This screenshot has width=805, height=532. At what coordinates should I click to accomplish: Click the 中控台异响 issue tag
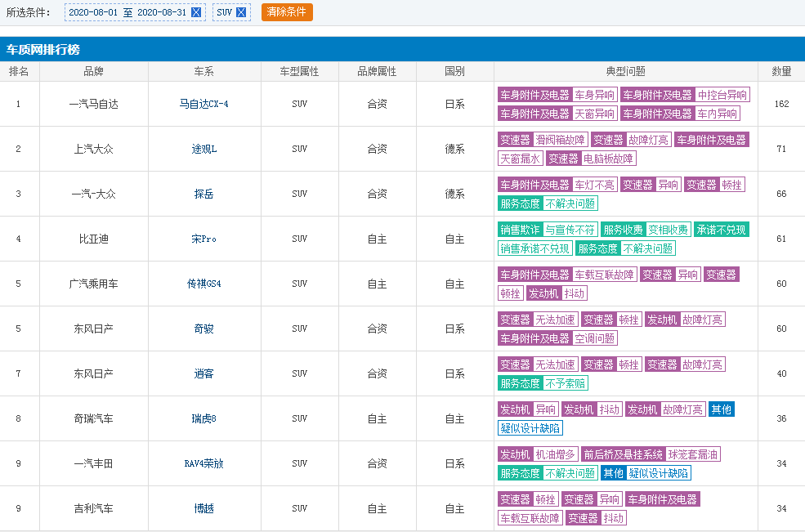(722, 95)
